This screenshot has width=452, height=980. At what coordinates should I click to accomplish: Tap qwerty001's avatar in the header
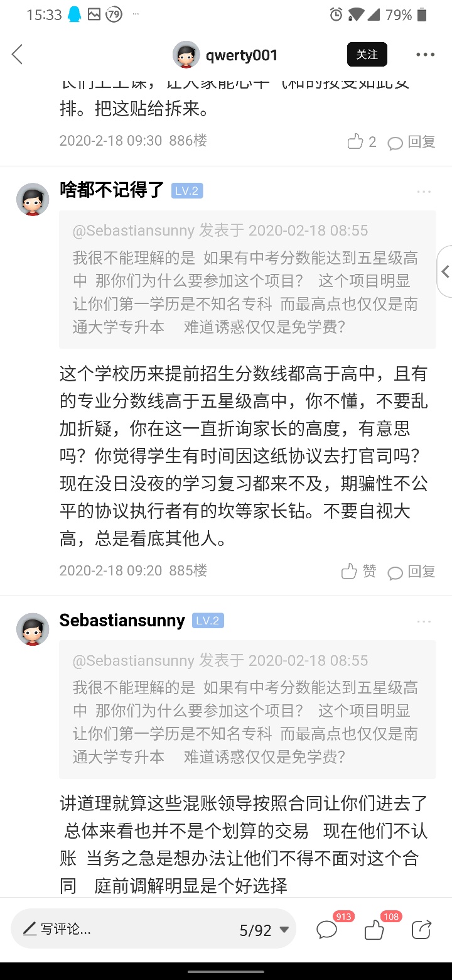coord(186,55)
